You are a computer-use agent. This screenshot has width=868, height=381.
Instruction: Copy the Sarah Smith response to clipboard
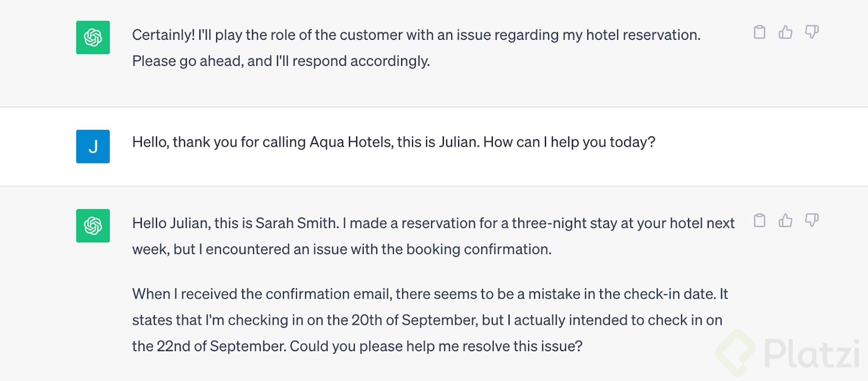click(x=759, y=220)
